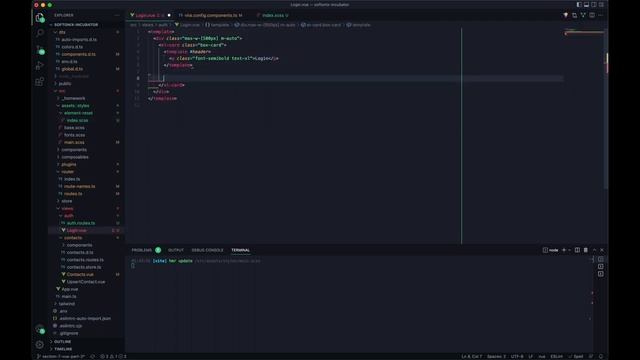640x360 pixels.
Task: Kill the terminal with trash icon
Action: [x=586, y=250]
